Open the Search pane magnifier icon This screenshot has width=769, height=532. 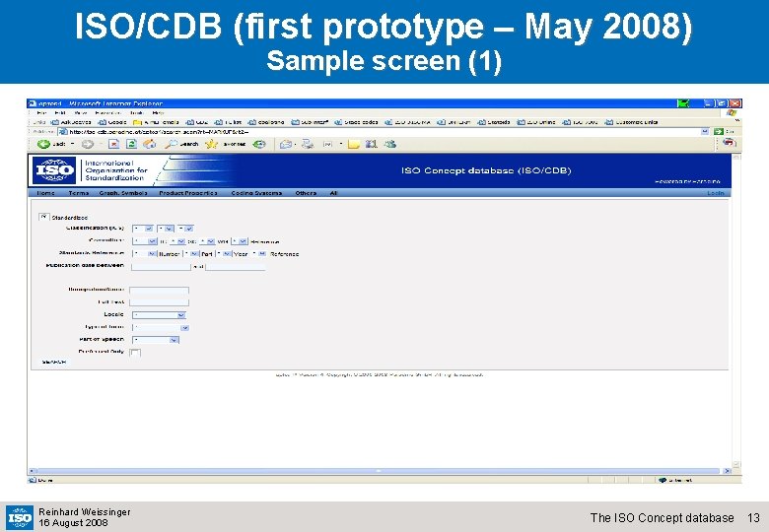[x=171, y=144]
